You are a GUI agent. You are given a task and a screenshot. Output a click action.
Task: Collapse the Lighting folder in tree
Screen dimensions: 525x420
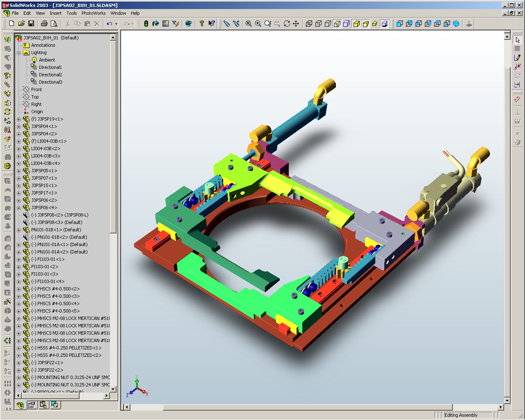(18, 53)
